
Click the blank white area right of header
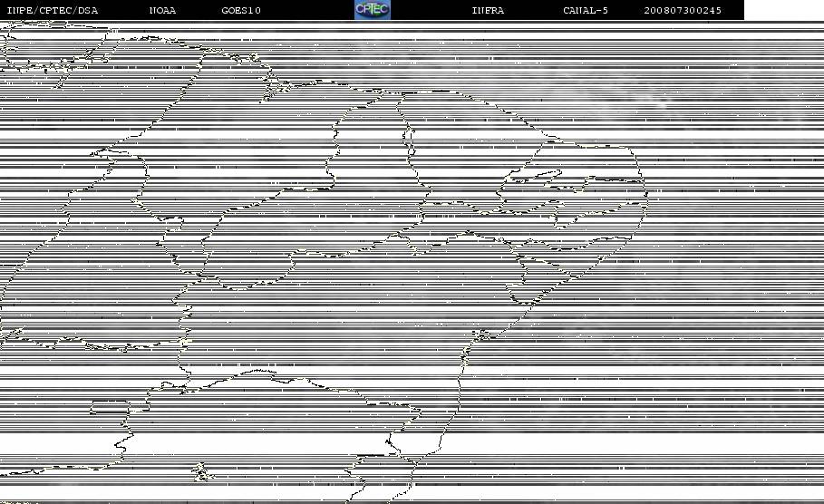click(x=784, y=10)
